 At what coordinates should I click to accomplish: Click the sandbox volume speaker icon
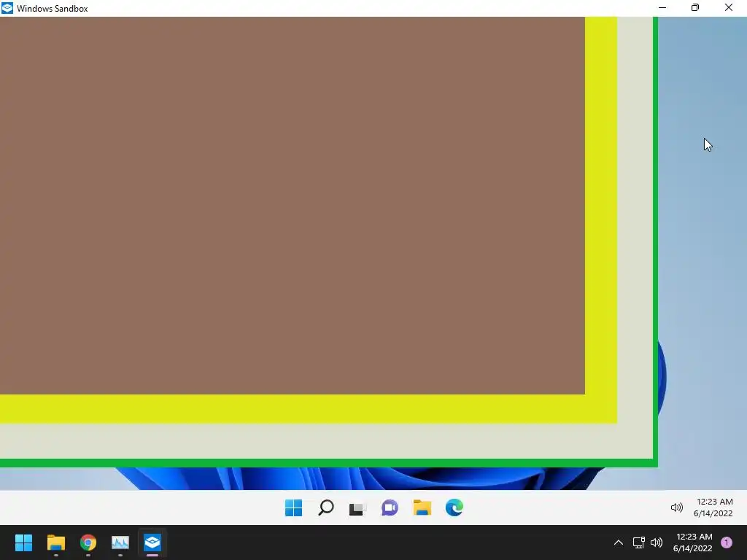click(676, 507)
